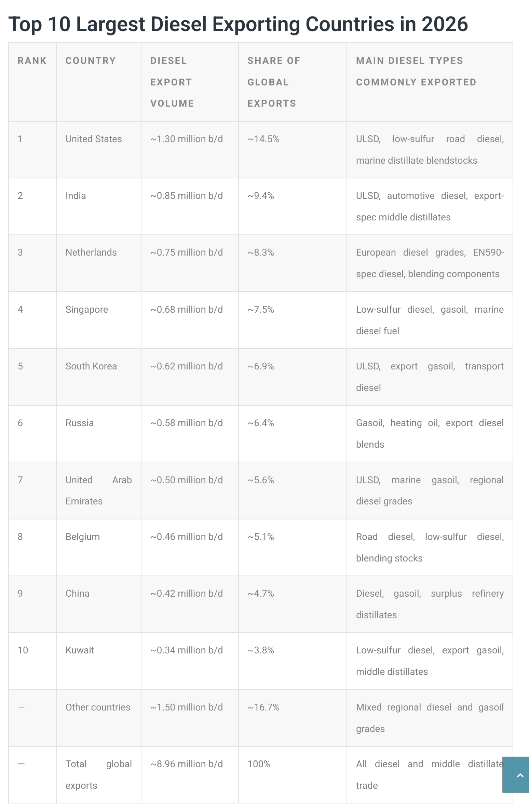Select the Other countries row label
529x812 pixels.
[x=98, y=707]
